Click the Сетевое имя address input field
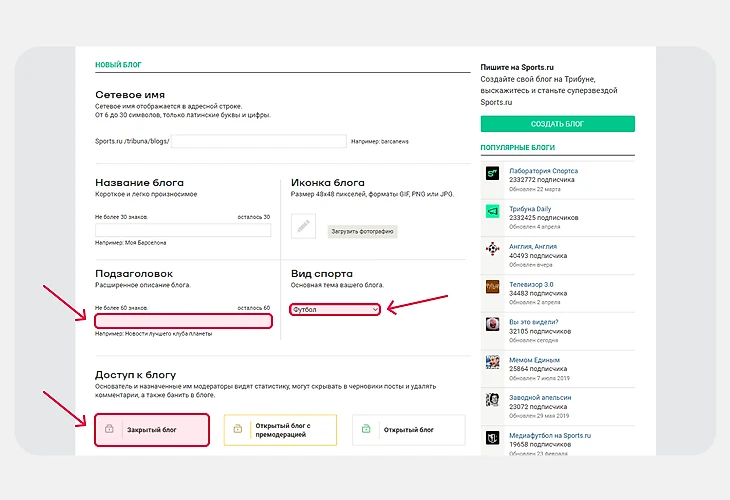This screenshot has height=500, width=730. click(258, 142)
